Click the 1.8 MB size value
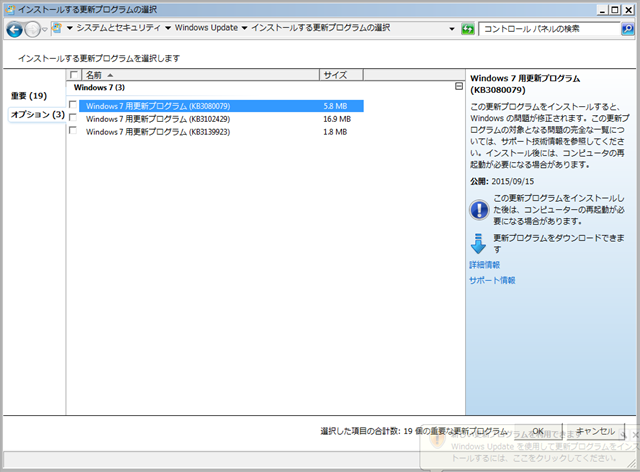The width and height of the screenshot is (640, 472). (335, 132)
